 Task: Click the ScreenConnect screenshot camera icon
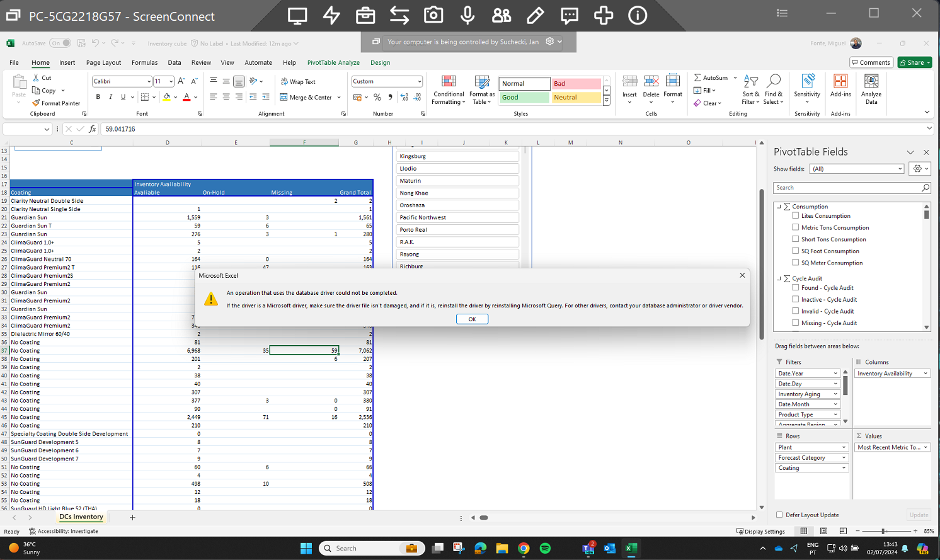point(433,15)
